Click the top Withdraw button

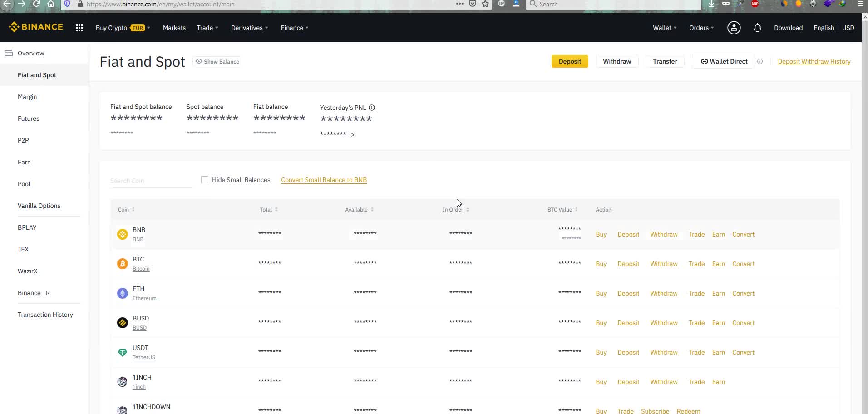[x=617, y=61]
